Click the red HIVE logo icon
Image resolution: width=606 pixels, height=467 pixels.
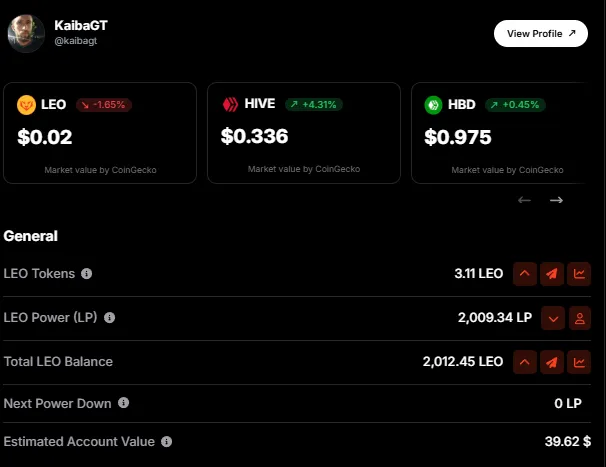click(230, 104)
